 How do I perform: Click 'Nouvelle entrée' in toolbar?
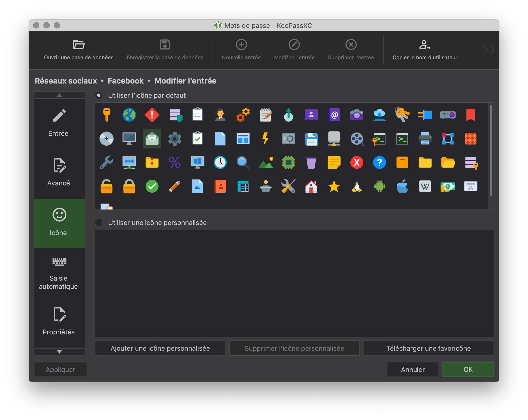241,50
